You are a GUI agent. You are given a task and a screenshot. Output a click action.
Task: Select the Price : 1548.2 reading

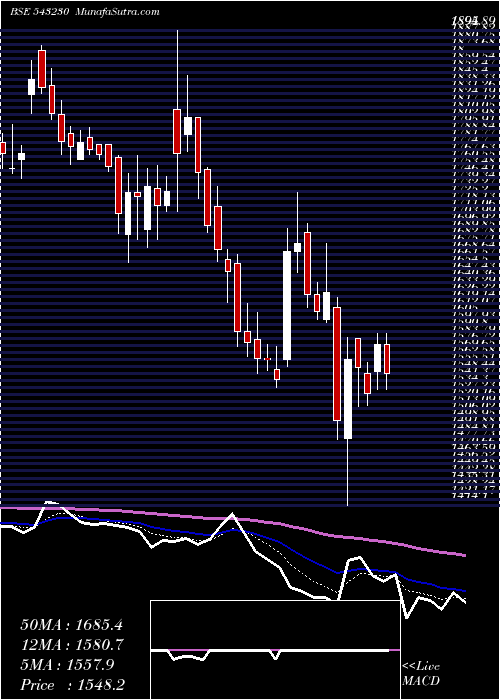click(x=72, y=685)
